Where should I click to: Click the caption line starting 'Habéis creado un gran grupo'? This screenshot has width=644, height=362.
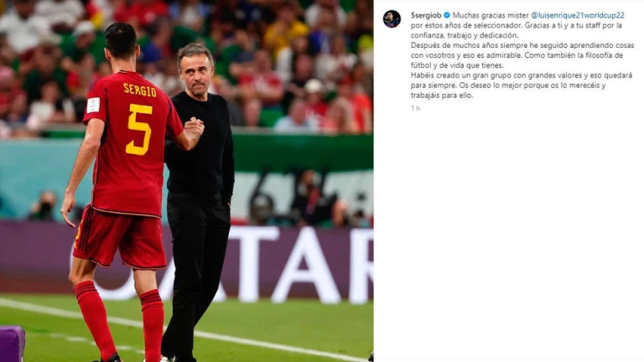522,75
